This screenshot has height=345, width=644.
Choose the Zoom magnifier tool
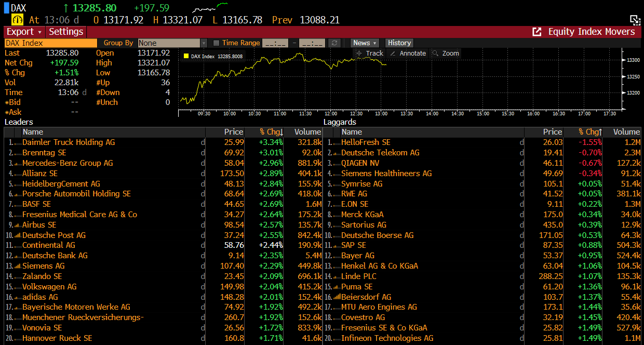(x=446, y=53)
